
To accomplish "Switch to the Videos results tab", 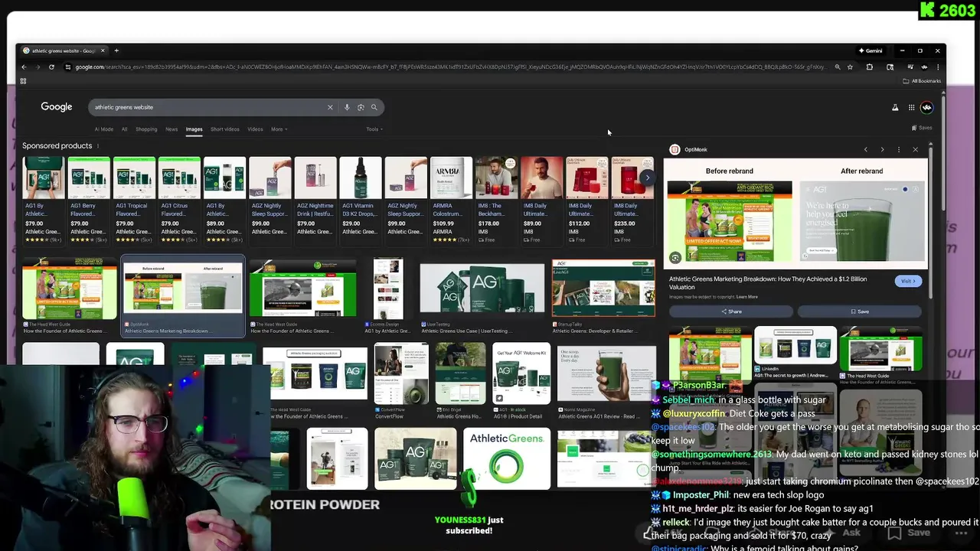I will coord(255,129).
